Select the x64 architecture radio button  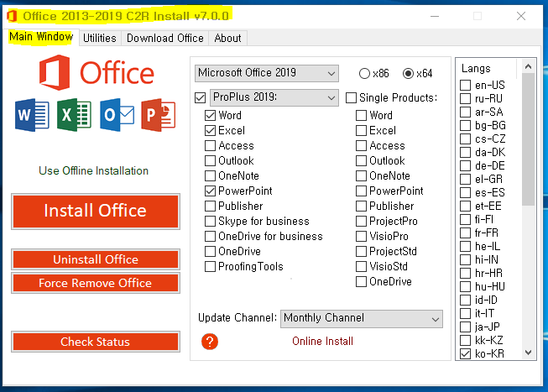point(408,73)
